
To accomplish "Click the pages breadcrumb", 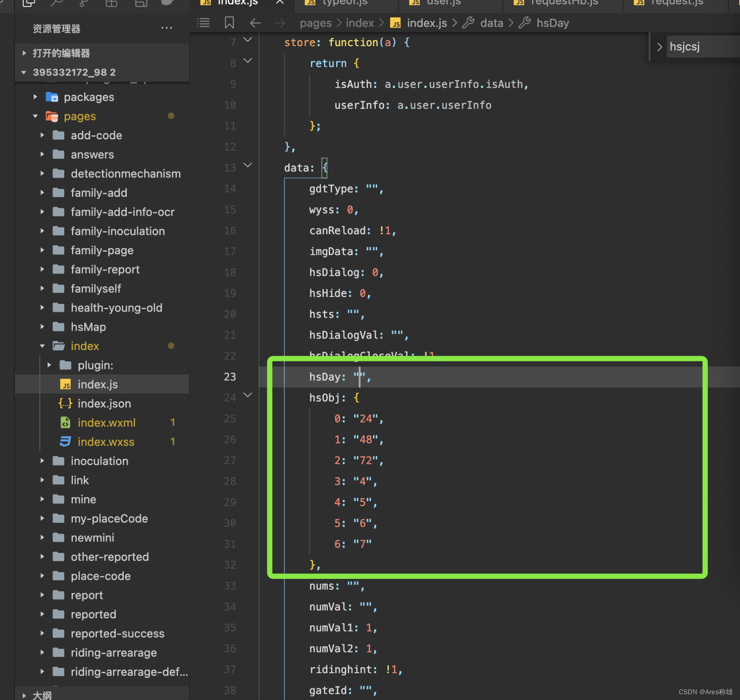I will tap(316, 23).
